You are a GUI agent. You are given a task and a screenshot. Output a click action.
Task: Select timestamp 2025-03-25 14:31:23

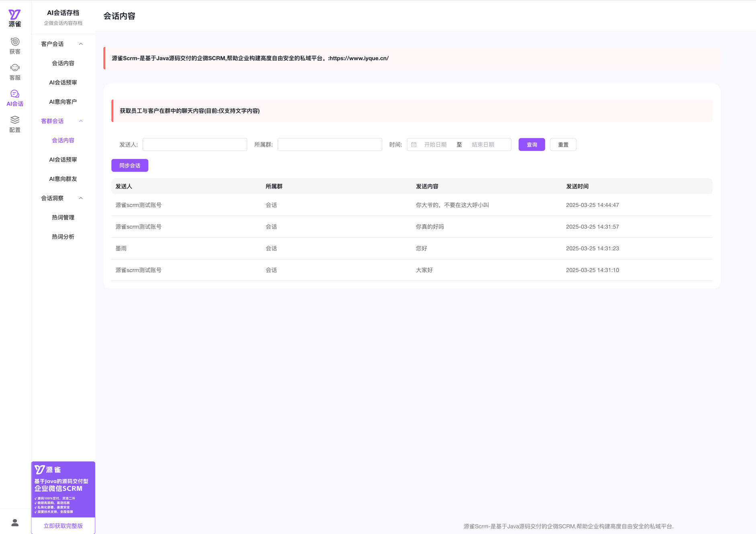point(592,248)
